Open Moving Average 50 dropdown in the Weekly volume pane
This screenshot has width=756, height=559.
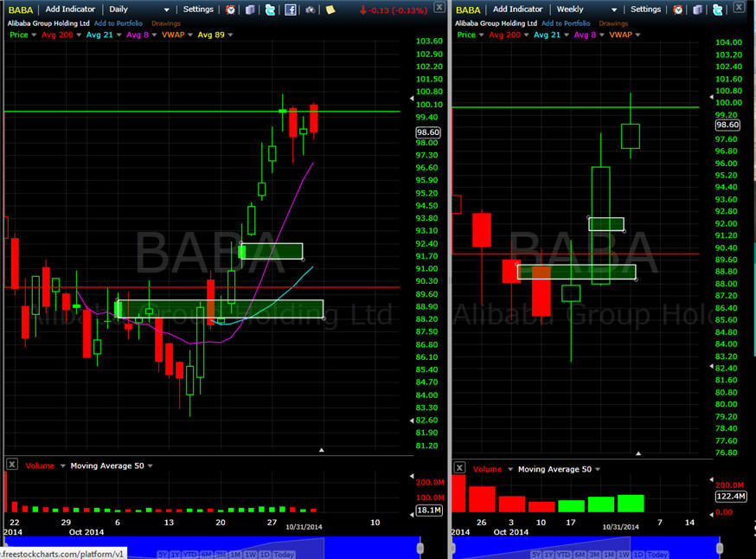click(598, 469)
